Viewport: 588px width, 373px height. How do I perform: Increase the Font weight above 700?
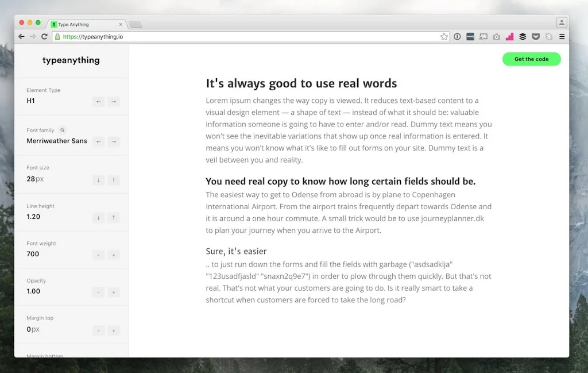click(114, 255)
